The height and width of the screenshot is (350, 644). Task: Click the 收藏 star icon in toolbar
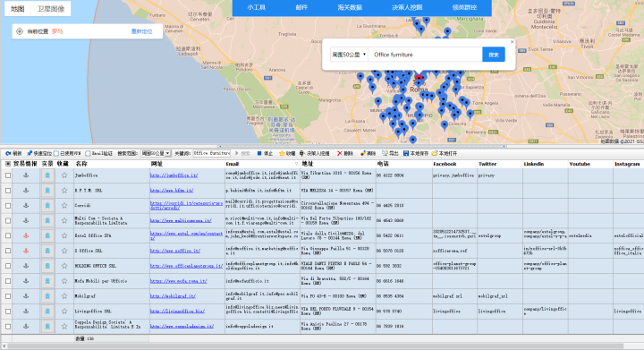click(282, 153)
